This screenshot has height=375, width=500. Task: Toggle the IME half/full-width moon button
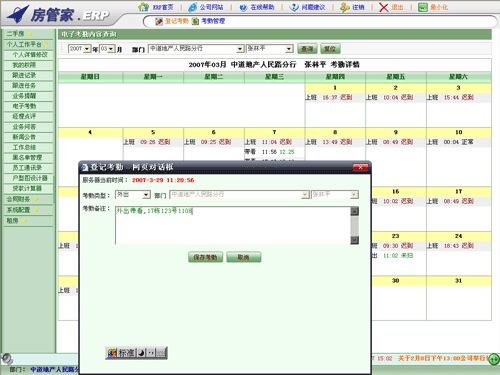point(141,353)
